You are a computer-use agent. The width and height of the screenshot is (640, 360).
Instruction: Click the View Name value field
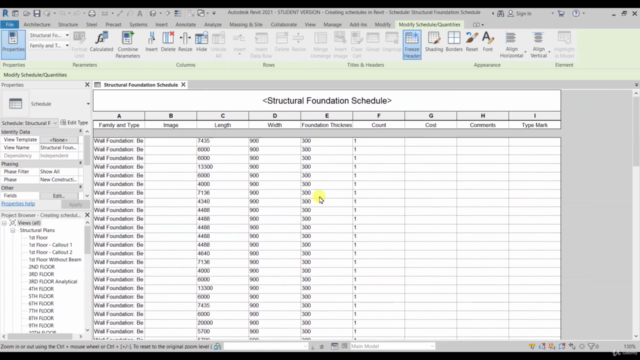(x=59, y=148)
